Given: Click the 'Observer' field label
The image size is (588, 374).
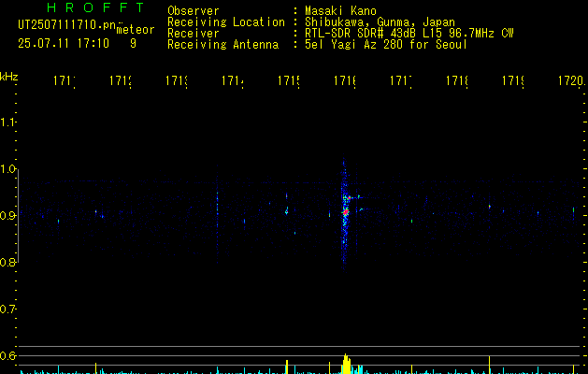Looking at the screenshot, I should point(194,11).
